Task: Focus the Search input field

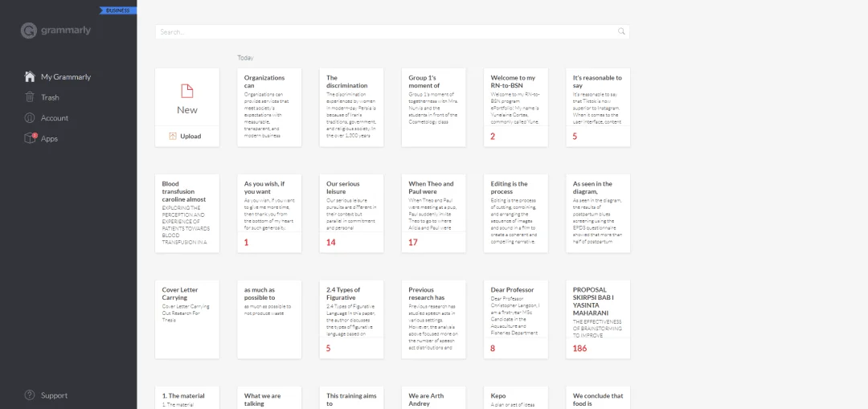Action: [x=392, y=31]
